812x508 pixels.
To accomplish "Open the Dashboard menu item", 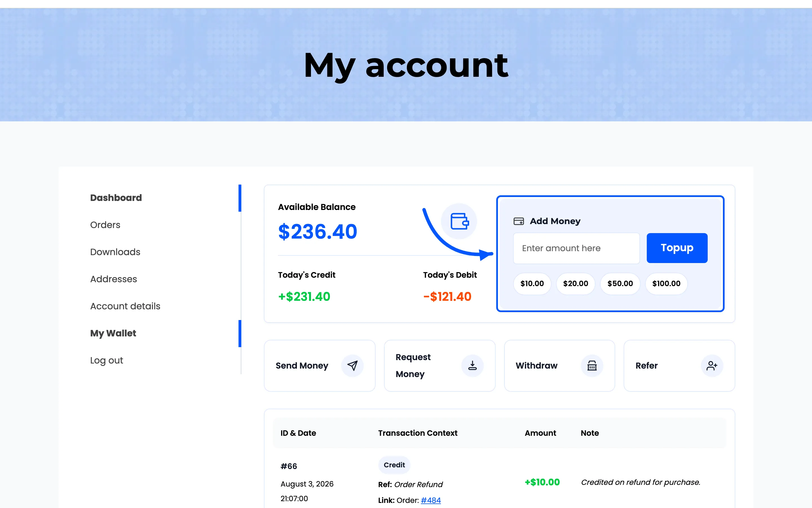I will tap(116, 198).
